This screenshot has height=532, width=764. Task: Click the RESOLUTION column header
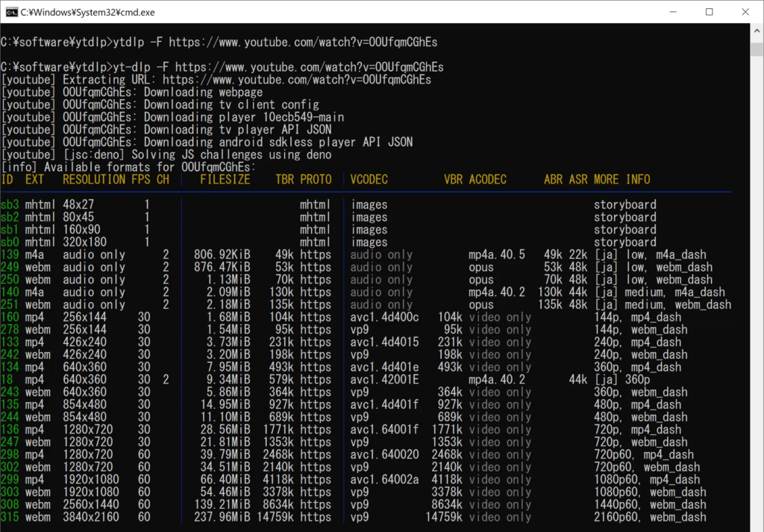point(94,180)
